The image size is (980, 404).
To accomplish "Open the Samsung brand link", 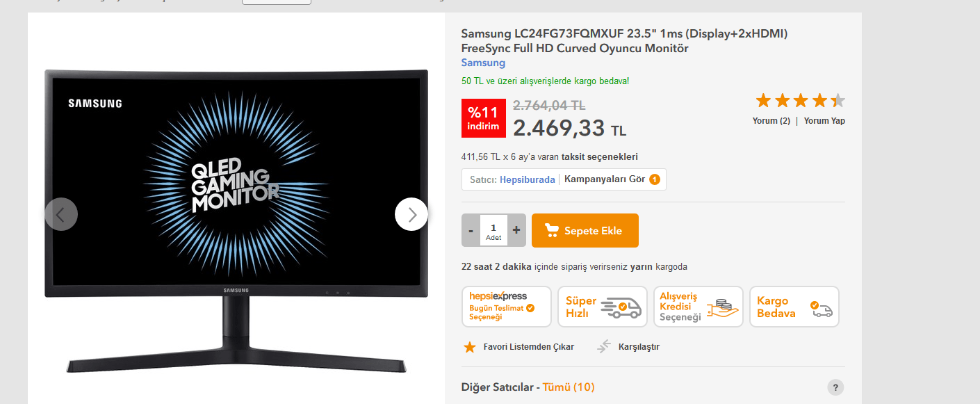I will click(x=483, y=63).
